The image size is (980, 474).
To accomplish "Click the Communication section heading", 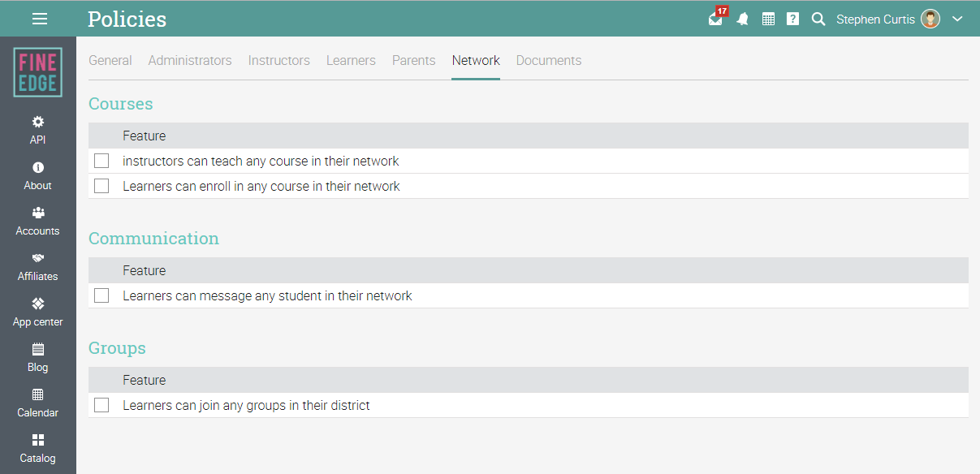I will [153, 239].
